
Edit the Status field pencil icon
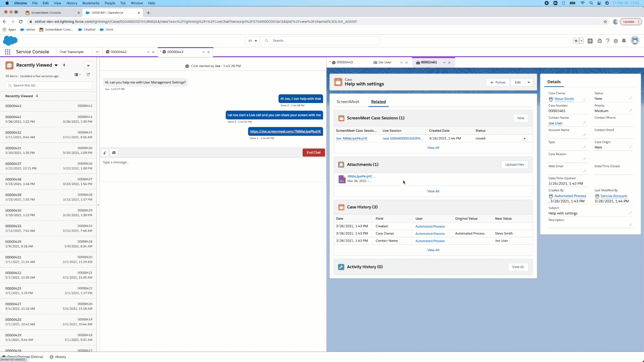(x=631, y=98)
